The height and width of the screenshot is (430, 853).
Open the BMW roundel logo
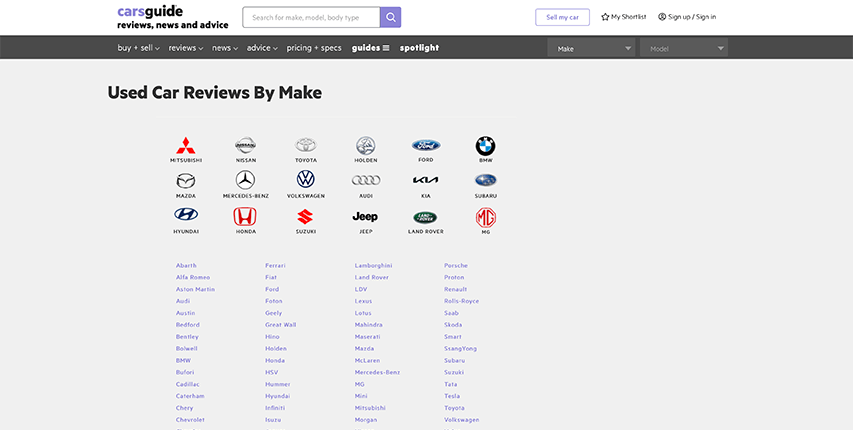pos(486,146)
